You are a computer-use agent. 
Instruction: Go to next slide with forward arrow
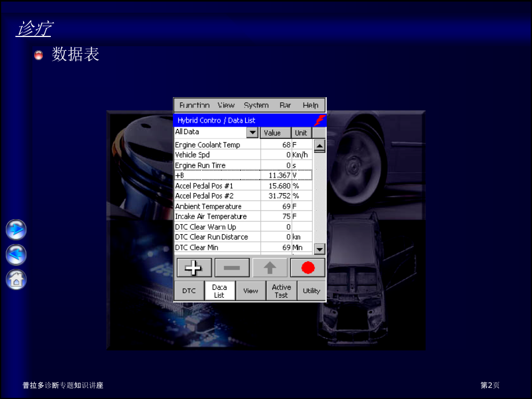[x=16, y=230]
